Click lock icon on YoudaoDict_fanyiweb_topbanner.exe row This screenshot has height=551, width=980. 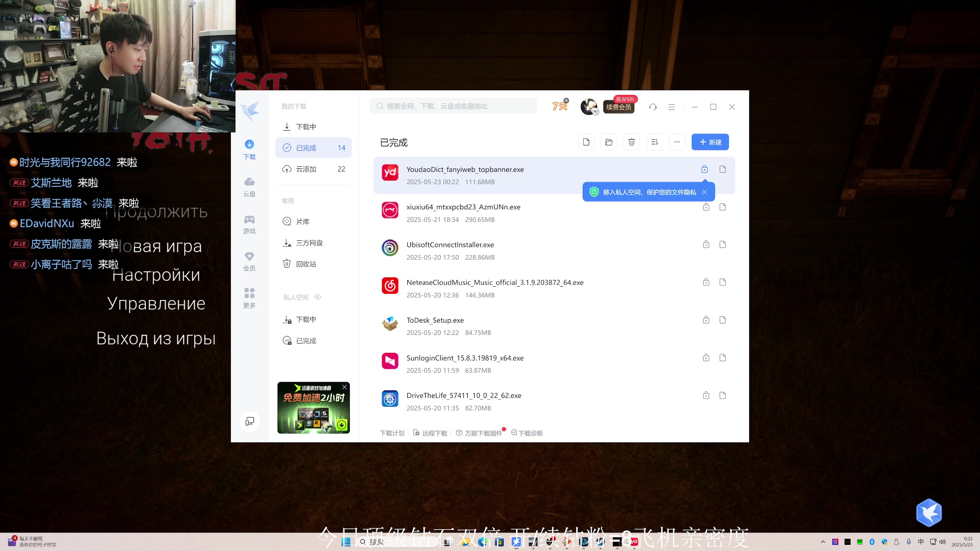[704, 169]
